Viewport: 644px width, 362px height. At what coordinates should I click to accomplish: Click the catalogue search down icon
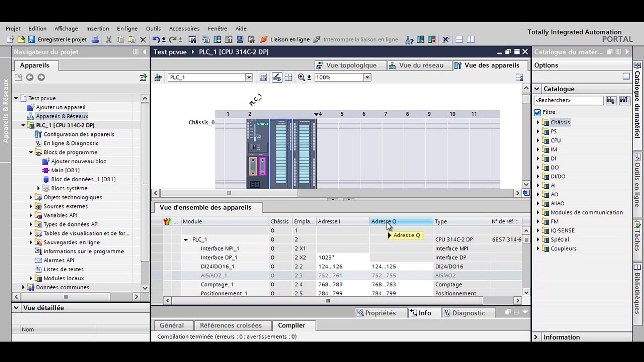610,100
